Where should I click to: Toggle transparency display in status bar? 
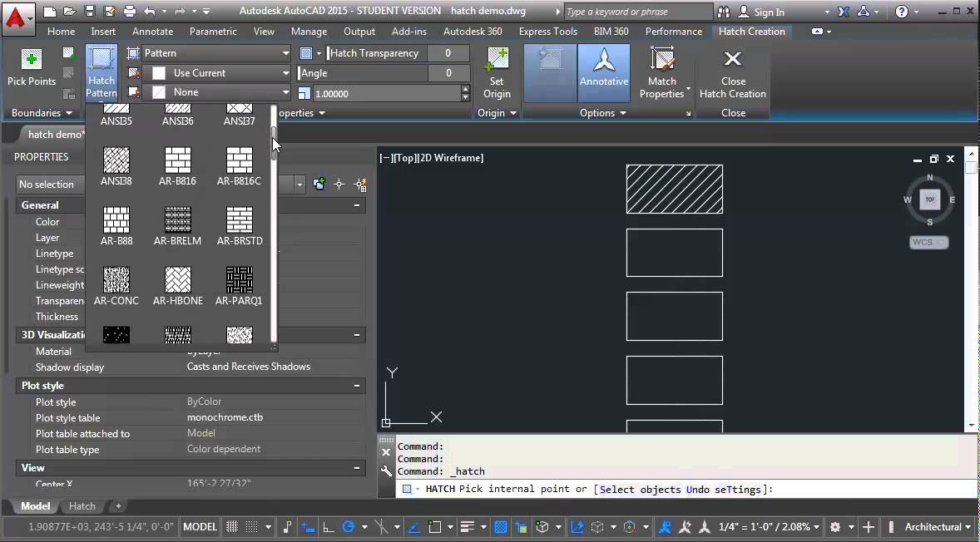click(500, 527)
